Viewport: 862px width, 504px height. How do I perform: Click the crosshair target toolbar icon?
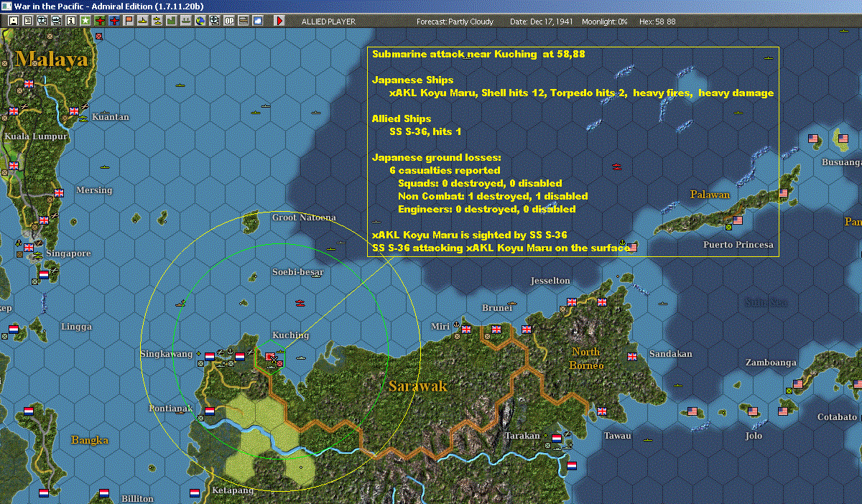214,21
